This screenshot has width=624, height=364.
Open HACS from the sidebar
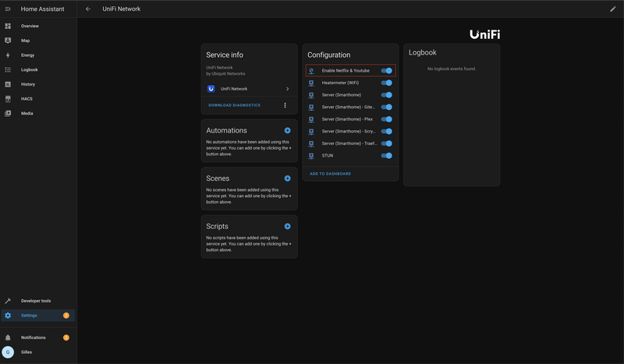pos(29,99)
